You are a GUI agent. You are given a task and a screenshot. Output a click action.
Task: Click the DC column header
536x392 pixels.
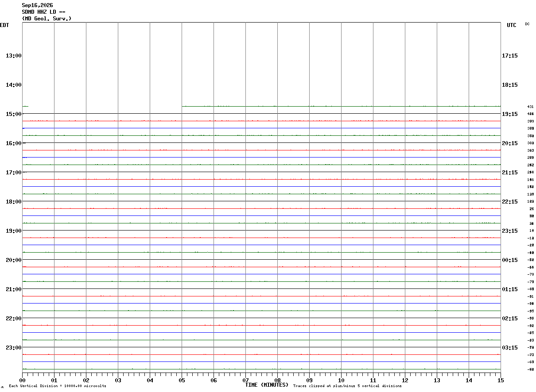pos(527,24)
